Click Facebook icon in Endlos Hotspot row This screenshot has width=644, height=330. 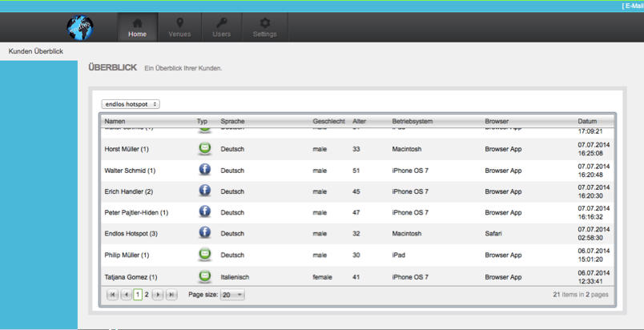[205, 233]
